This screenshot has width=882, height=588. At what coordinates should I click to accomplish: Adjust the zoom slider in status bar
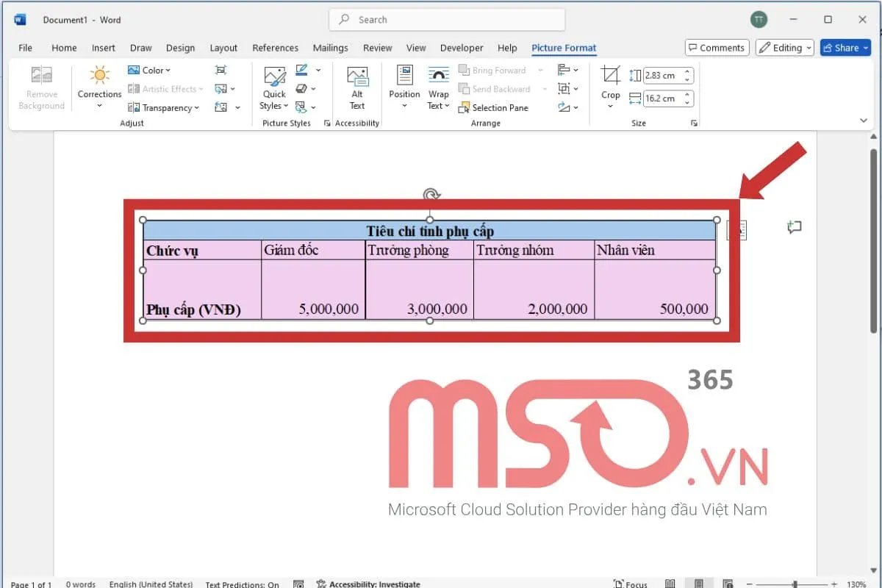794,583
